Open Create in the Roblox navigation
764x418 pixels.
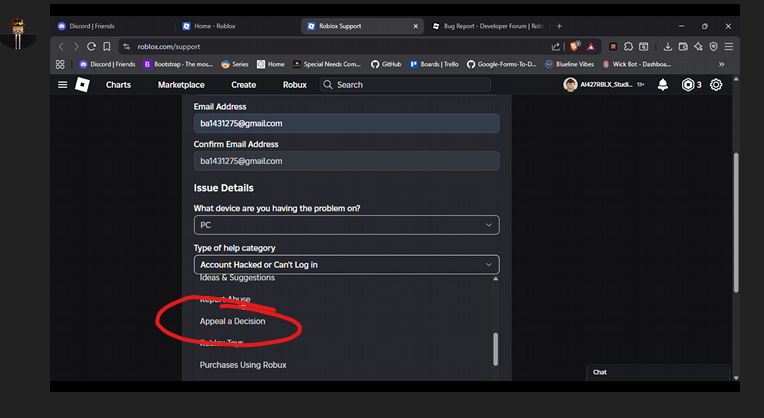(x=244, y=85)
